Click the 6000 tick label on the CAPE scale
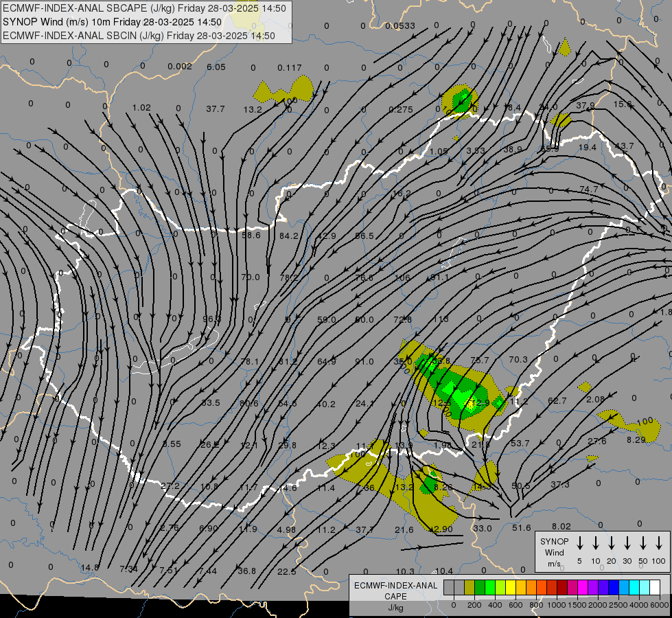The width and height of the screenshot is (672, 618). [660, 605]
